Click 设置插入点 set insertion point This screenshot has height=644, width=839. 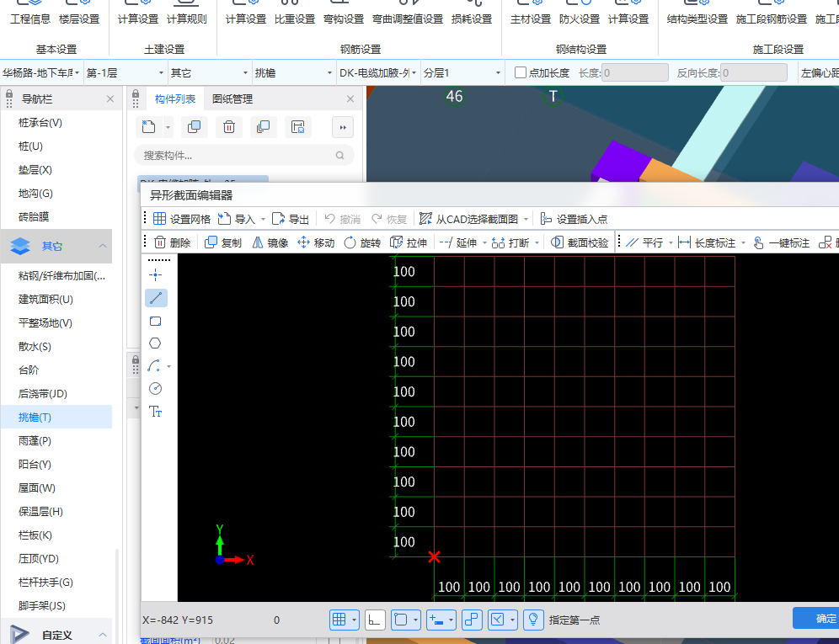tap(574, 219)
